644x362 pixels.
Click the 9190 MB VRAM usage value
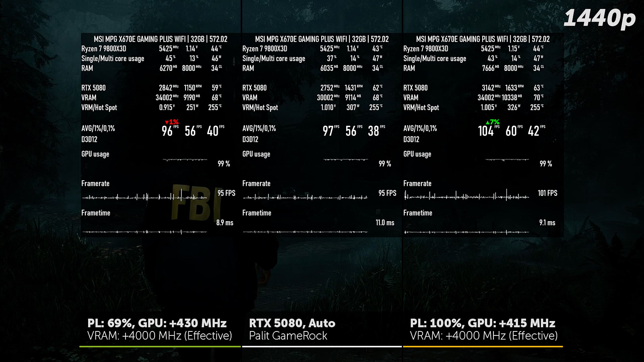(192, 98)
